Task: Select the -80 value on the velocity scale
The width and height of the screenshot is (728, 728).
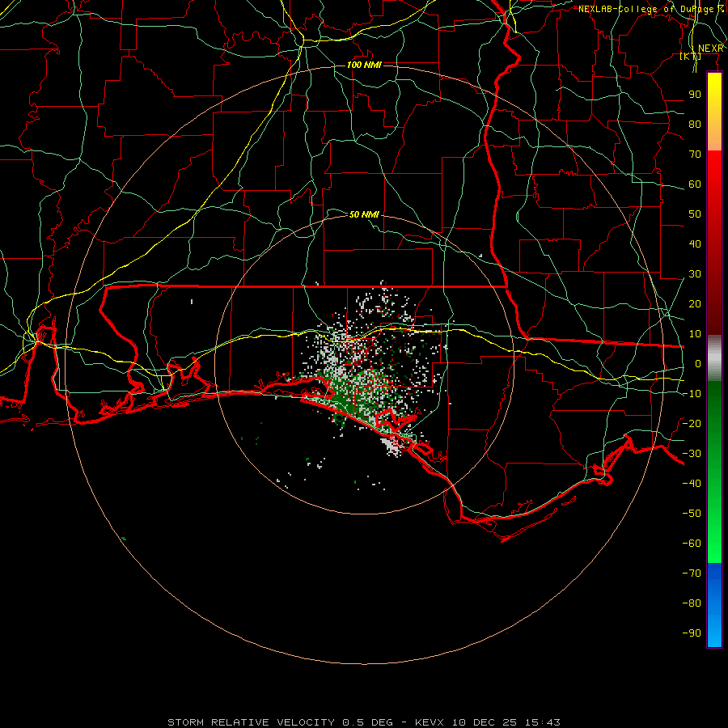Action: point(692,603)
